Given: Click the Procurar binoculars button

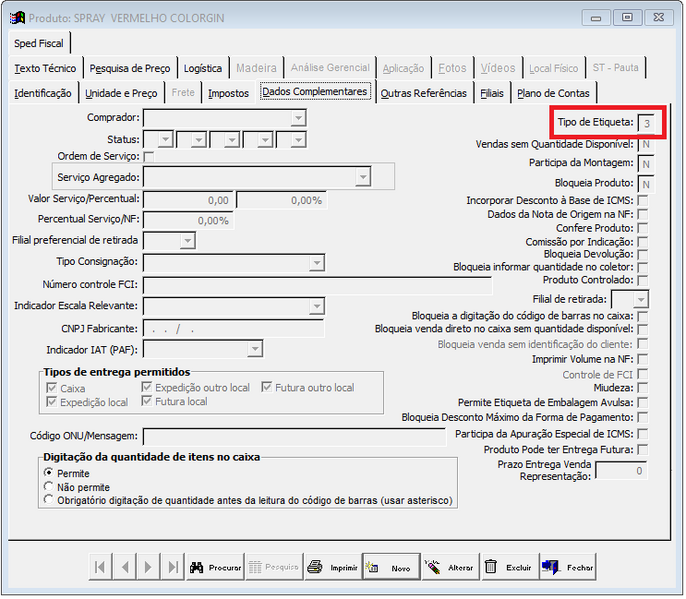Looking at the screenshot, I should tap(215, 568).
